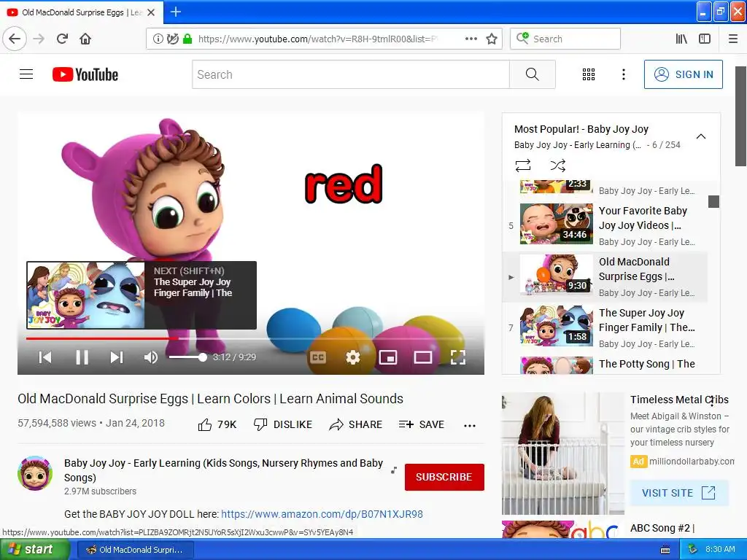Image resolution: width=747 pixels, height=560 pixels.
Task: Open the Baby Joy Joy channel name link
Action: click(223, 470)
